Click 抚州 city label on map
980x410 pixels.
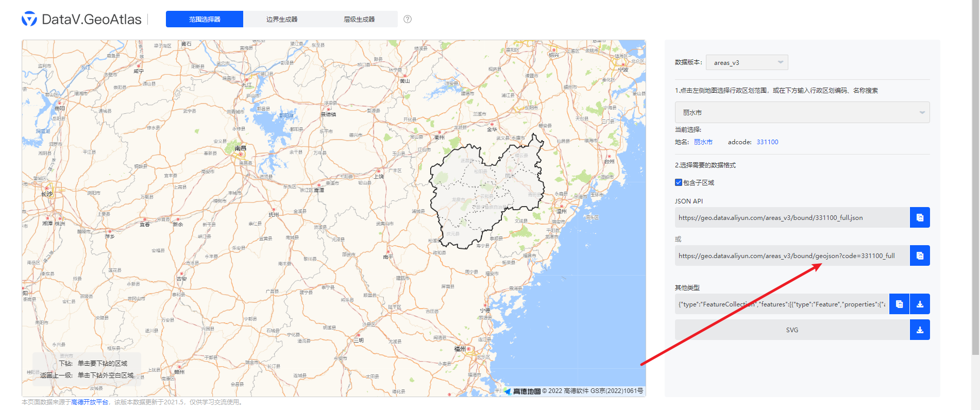point(274,215)
